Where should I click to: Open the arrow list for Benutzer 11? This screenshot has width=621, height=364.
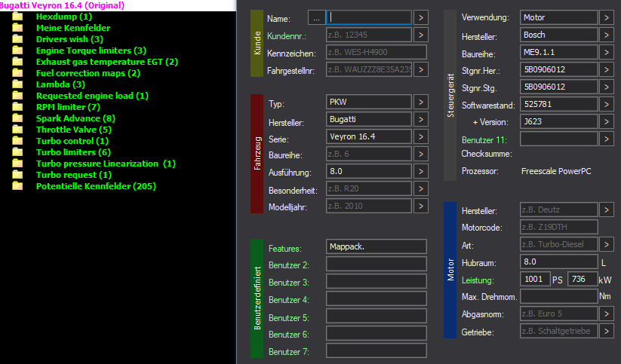pyautogui.click(x=607, y=139)
